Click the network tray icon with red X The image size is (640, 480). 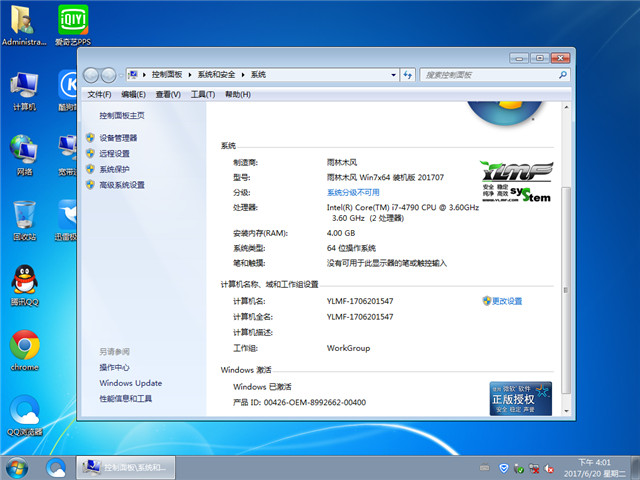[534, 468]
